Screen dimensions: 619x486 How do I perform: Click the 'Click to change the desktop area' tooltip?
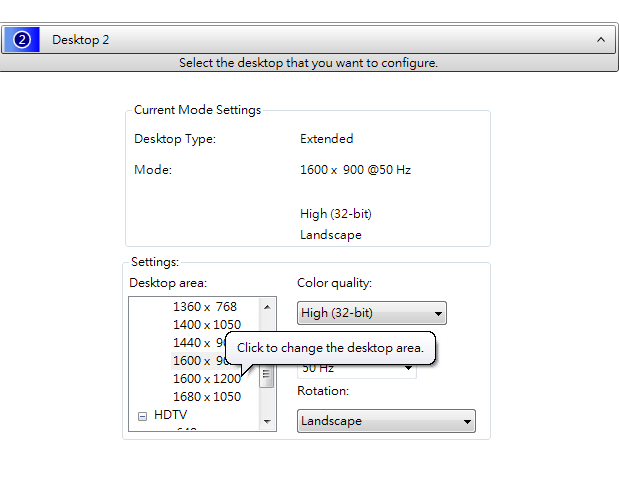[x=330, y=348]
